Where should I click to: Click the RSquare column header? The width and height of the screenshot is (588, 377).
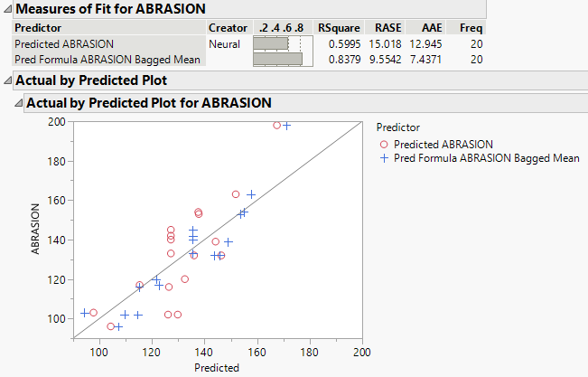pos(338,27)
